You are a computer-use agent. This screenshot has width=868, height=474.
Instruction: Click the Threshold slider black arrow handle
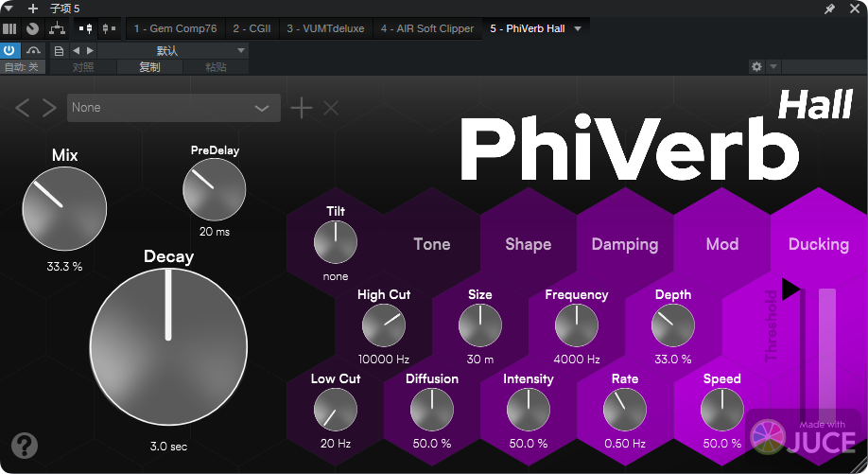coord(790,290)
